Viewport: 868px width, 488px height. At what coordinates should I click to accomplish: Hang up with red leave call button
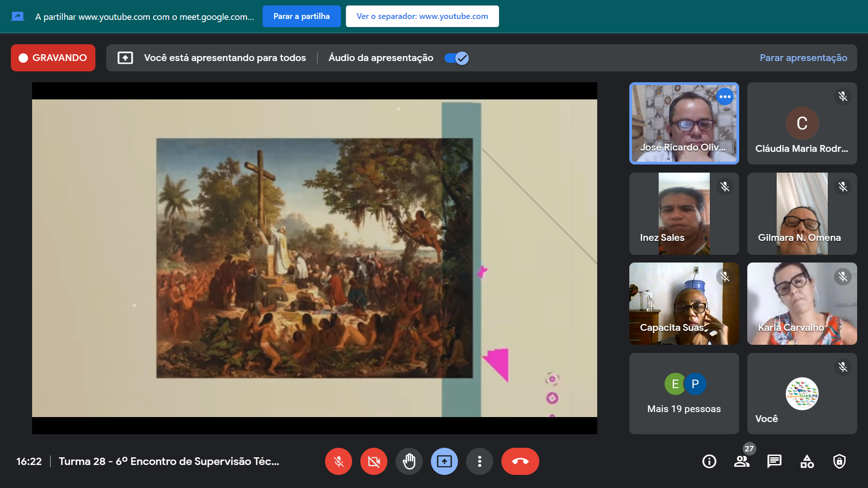(520, 461)
